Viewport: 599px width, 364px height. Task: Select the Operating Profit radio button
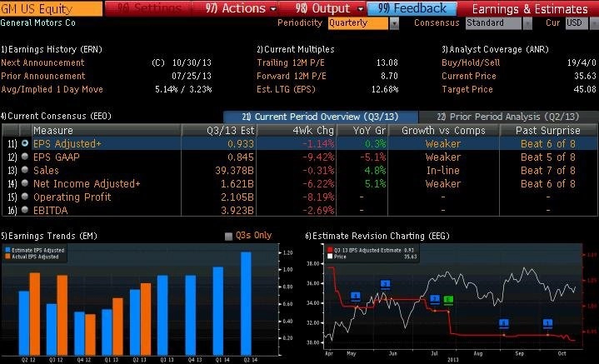coord(25,197)
